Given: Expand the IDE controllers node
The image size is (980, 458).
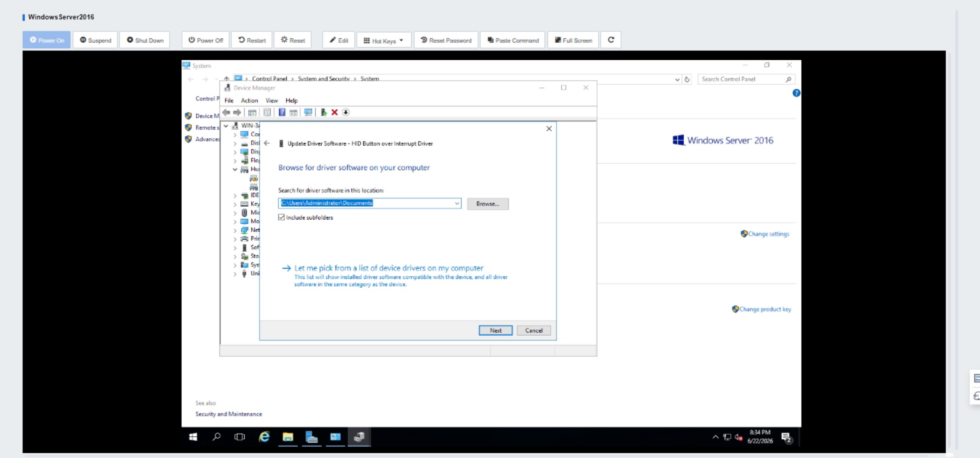Looking at the screenshot, I should (235, 196).
